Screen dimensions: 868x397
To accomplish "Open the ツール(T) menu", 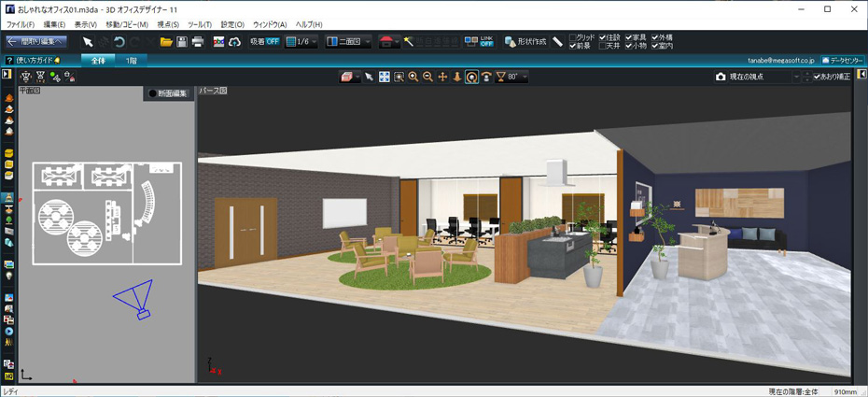I will point(200,25).
